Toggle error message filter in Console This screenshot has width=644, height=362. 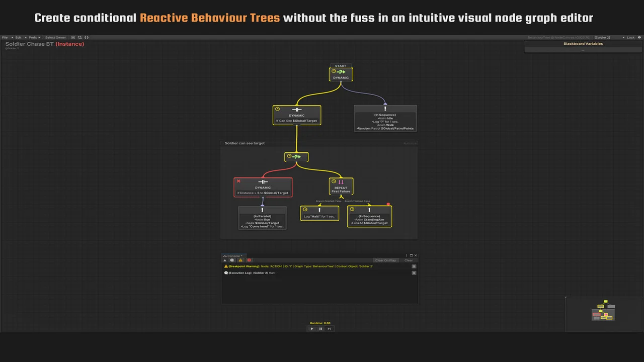(x=249, y=260)
